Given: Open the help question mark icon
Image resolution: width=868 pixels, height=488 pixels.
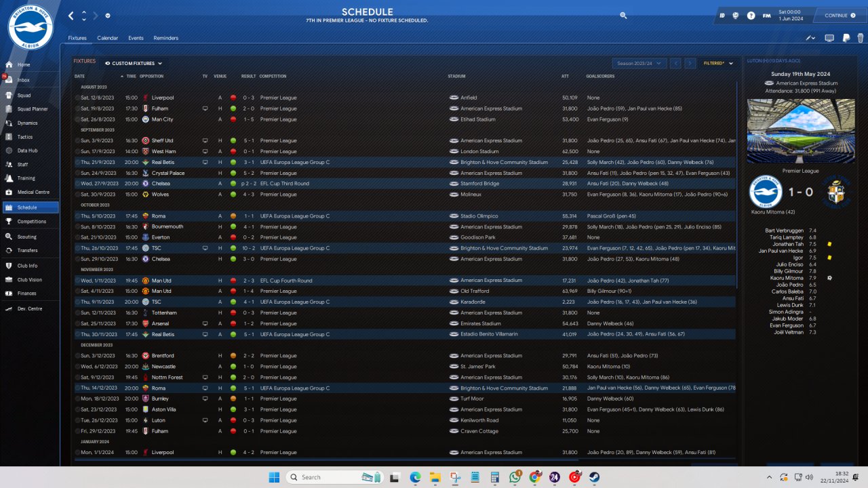Looking at the screenshot, I should pyautogui.click(x=751, y=16).
